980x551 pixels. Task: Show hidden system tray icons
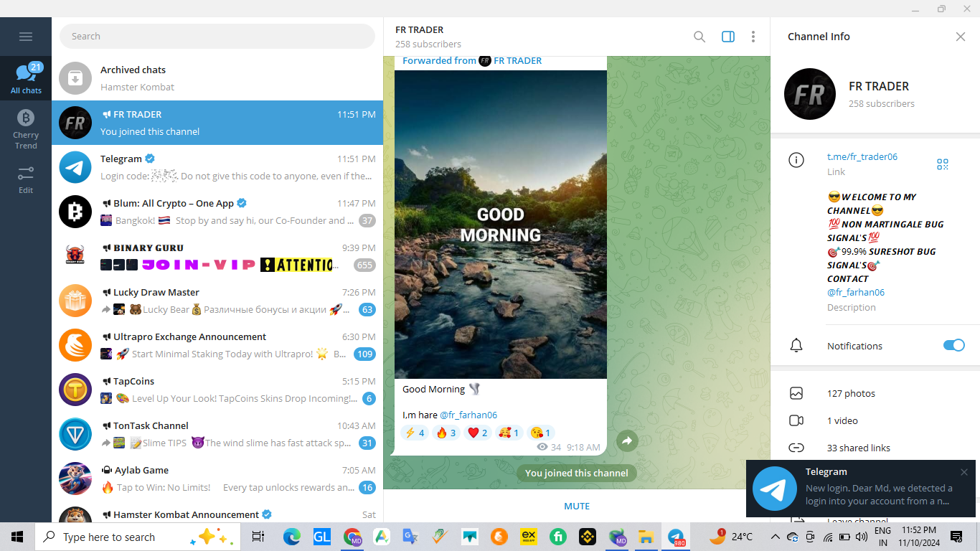coord(776,537)
